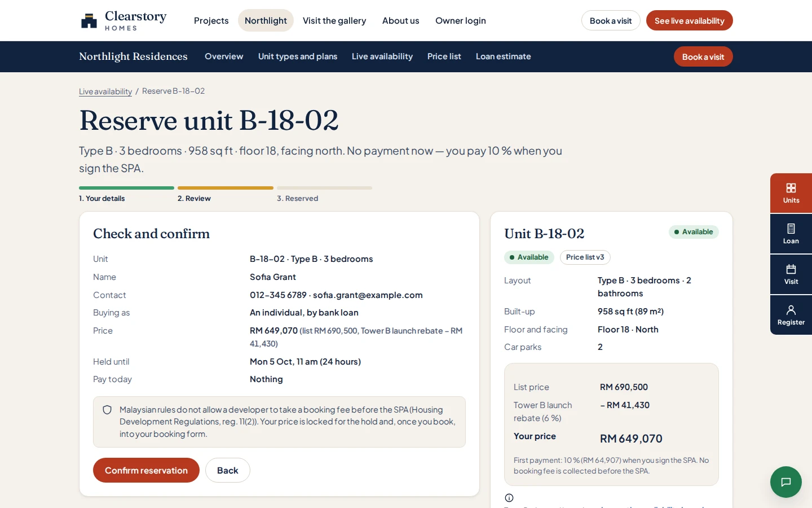Click Northlight Residences title link
This screenshot has width=812, height=508.
133,56
